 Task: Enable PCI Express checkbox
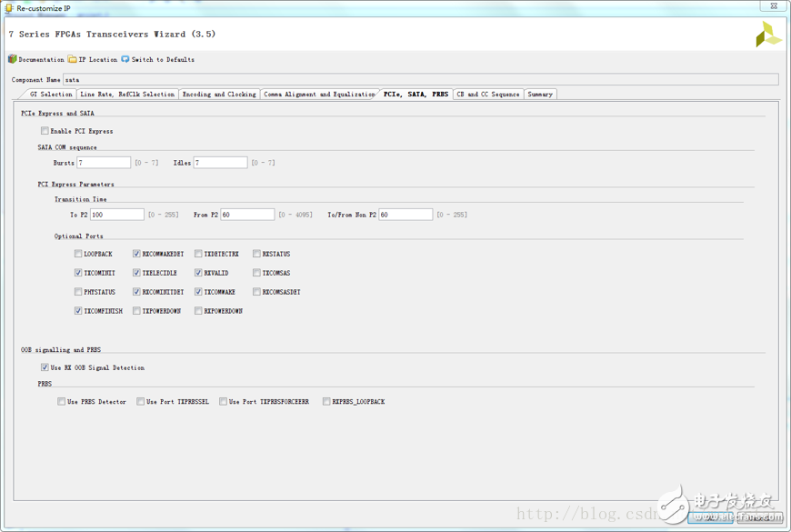pos(45,131)
